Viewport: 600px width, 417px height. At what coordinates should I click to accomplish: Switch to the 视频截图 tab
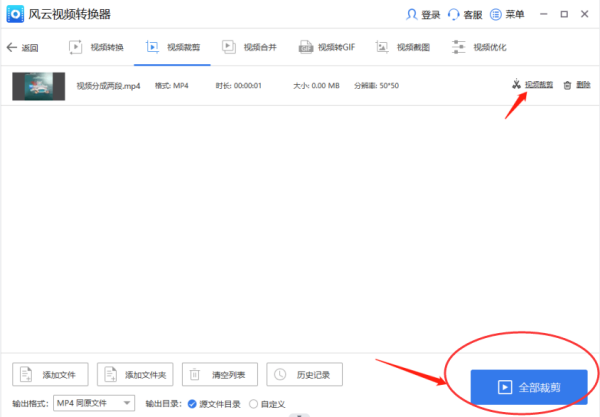click(x=403, y=47)
